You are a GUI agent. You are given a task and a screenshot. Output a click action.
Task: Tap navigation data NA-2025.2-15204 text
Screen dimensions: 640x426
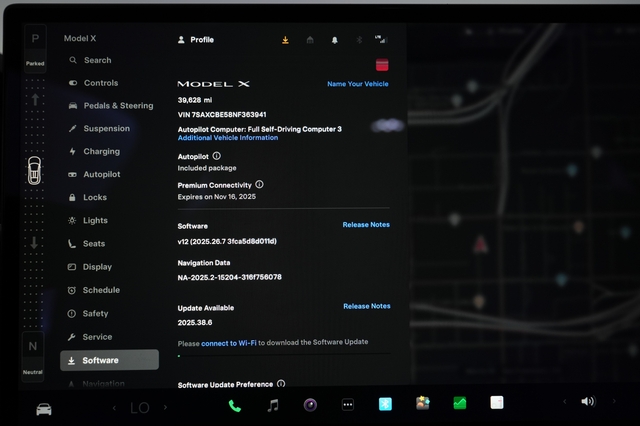229,277
